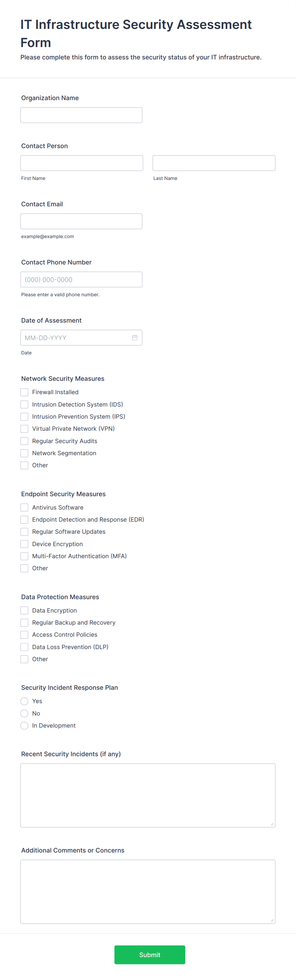Click the Recent Security Incidents textarea
This screenshot has height=980, width=296.
tap(148, 795)
